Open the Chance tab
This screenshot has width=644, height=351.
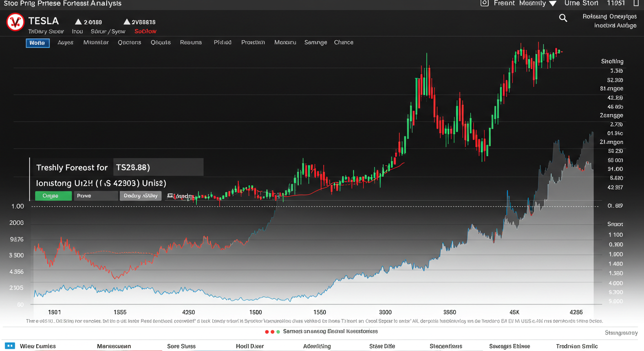pyautogui.click(x=343, y=43)
